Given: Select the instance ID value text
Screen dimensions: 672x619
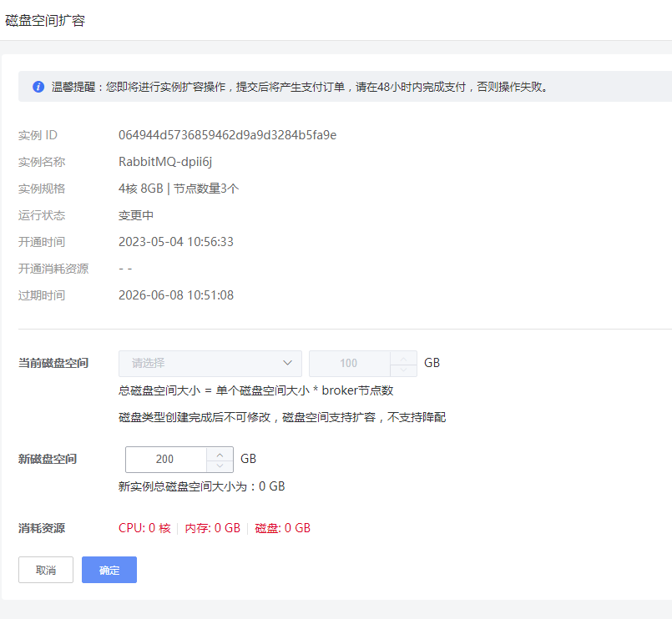Looking at the screenshot, I should point(227,135).
